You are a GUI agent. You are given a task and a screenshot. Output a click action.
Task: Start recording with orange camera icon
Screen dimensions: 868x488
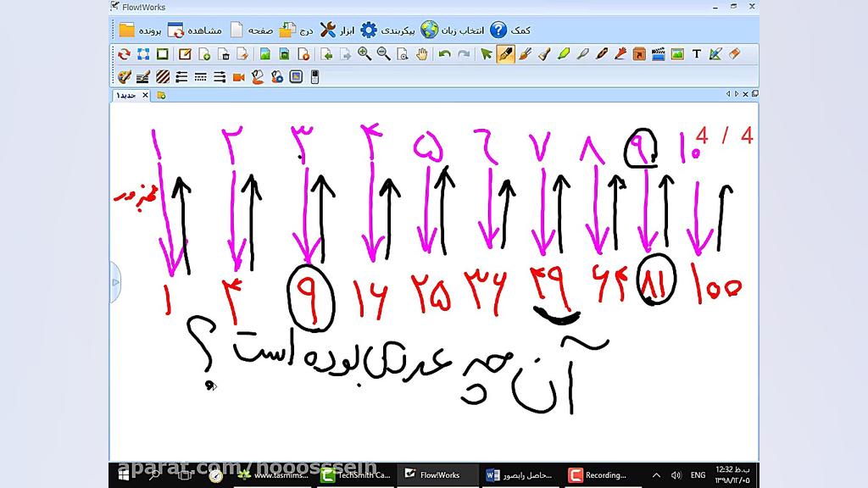pos(238,77)
